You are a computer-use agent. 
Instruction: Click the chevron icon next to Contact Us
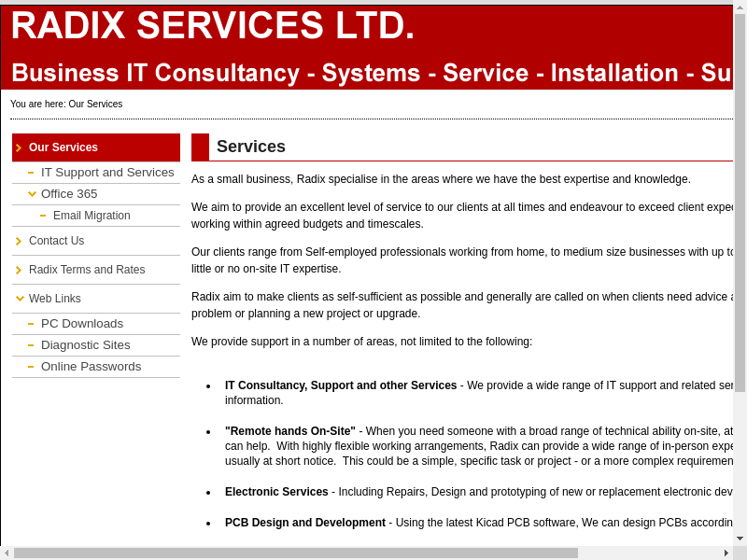tap(19, 241)
